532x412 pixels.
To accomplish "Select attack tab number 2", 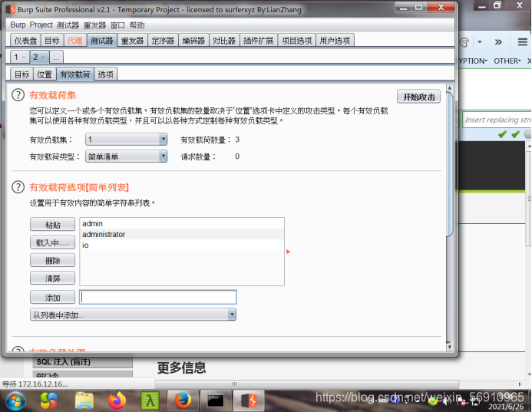I will point(35,57).
